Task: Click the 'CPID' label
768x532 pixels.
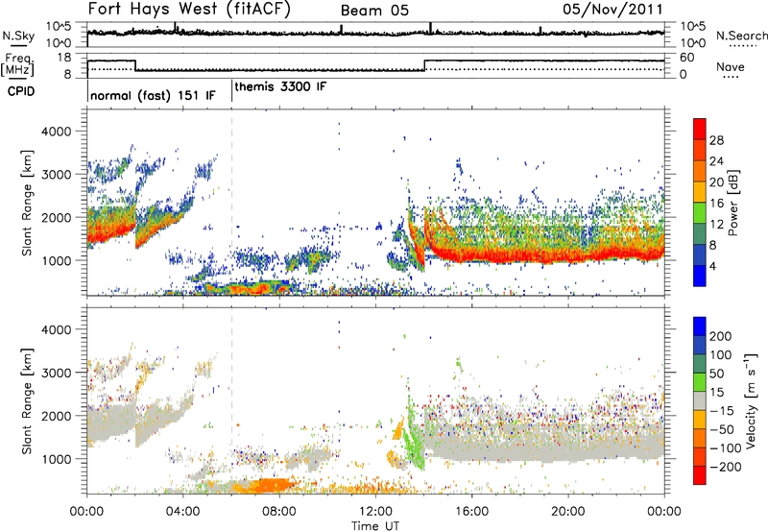Action: point(21,91)
